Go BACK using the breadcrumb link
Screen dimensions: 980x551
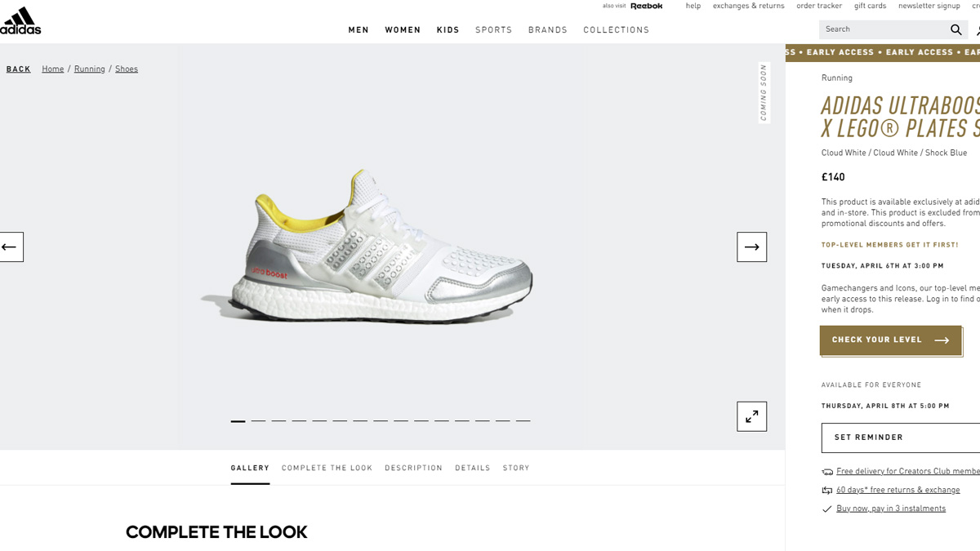click(x=19, y=69)
